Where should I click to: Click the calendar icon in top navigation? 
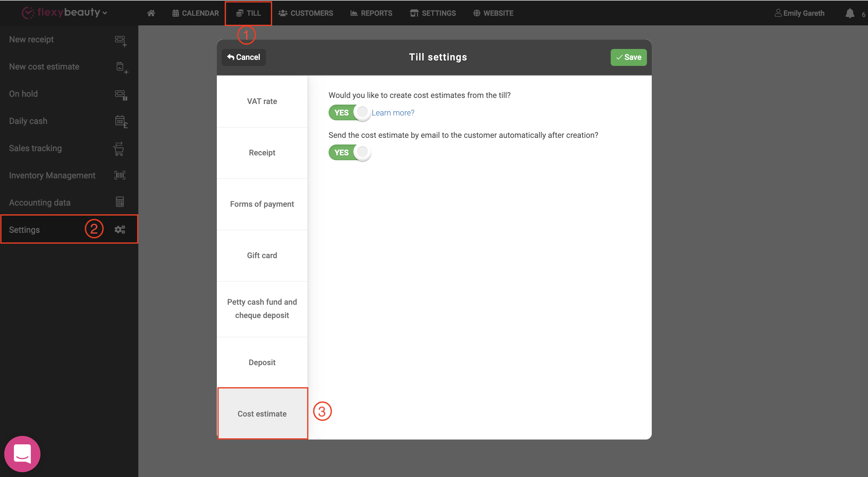175,13
